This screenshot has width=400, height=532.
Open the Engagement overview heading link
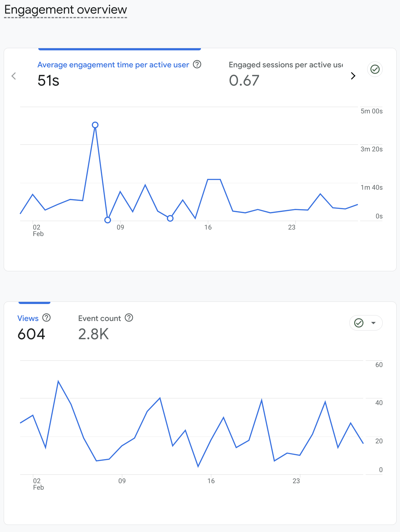[x=66, y=10]
